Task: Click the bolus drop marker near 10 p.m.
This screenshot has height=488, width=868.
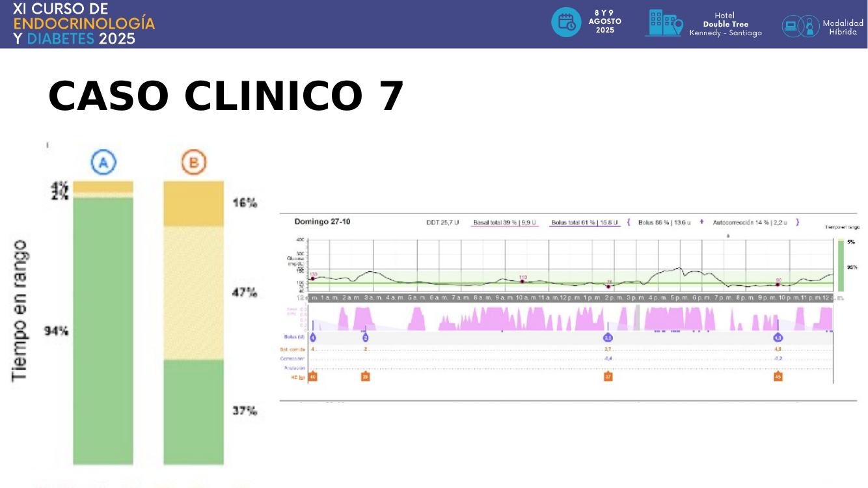Action: click(x=778, y=337)
